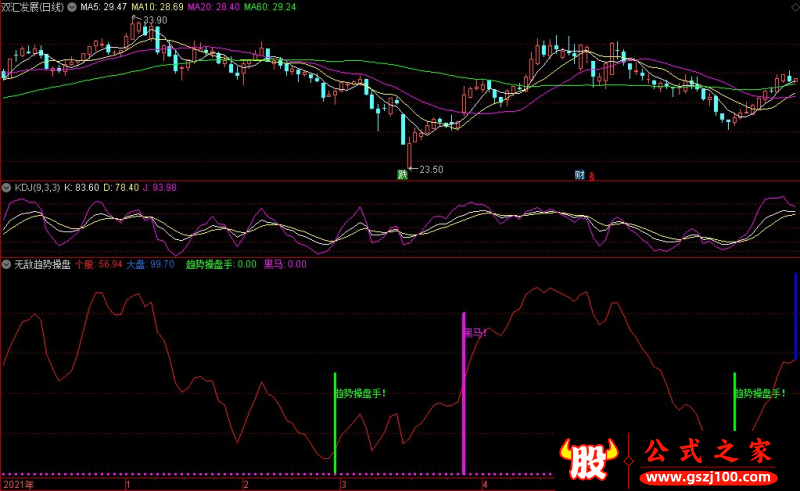Click the 黑马! signal label
This screenshot has height=491, width=800.
click(475, 333)
